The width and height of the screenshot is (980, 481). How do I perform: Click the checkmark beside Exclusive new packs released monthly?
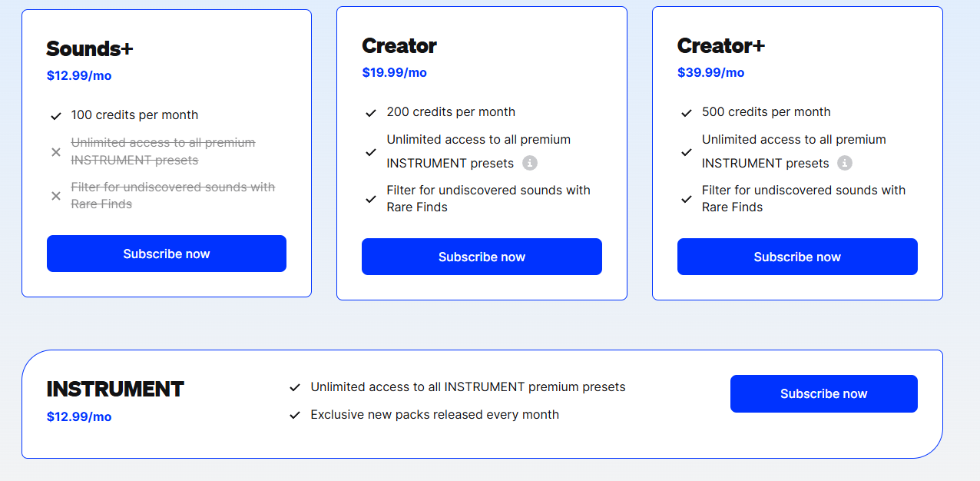tap(294, 415)
